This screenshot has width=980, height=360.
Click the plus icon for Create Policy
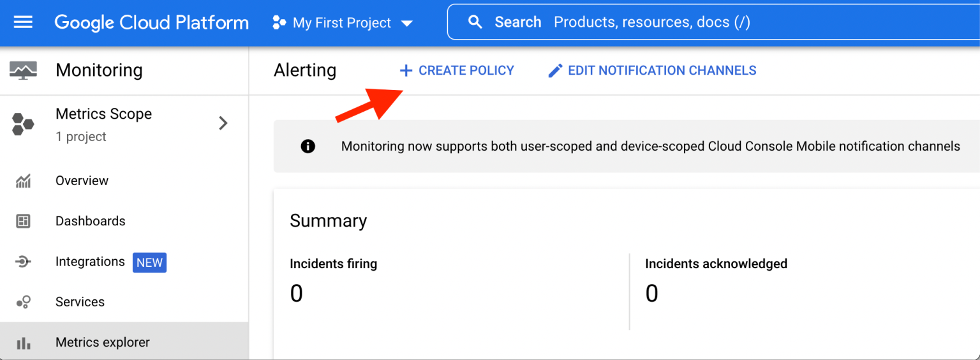[x=406, y=70]
